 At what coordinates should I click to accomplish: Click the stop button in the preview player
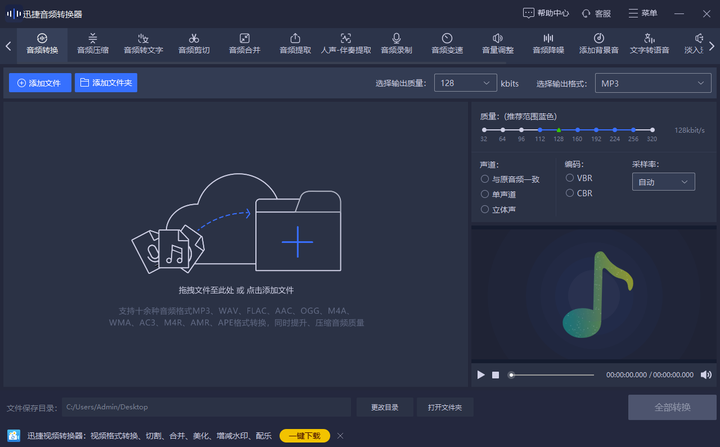point(495,375)
